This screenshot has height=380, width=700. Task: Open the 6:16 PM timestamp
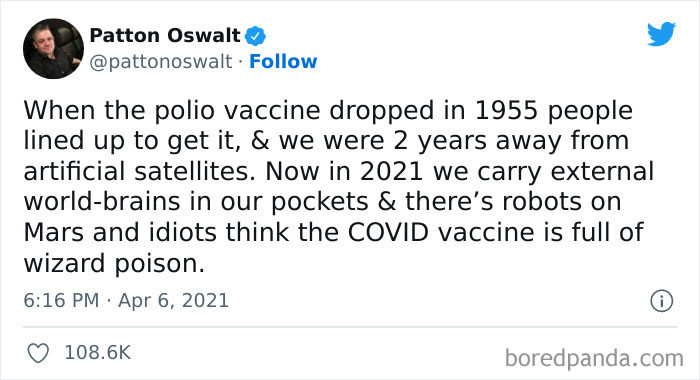[x=61, y=300]
